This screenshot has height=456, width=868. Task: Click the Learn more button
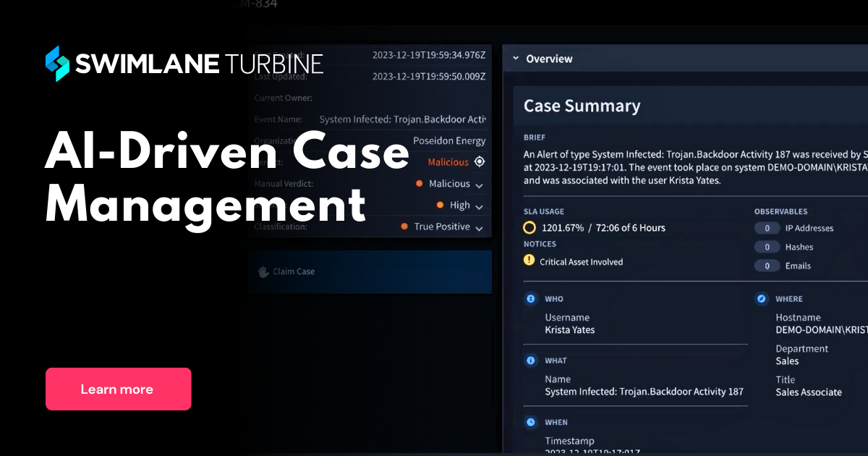click(119, 389)
